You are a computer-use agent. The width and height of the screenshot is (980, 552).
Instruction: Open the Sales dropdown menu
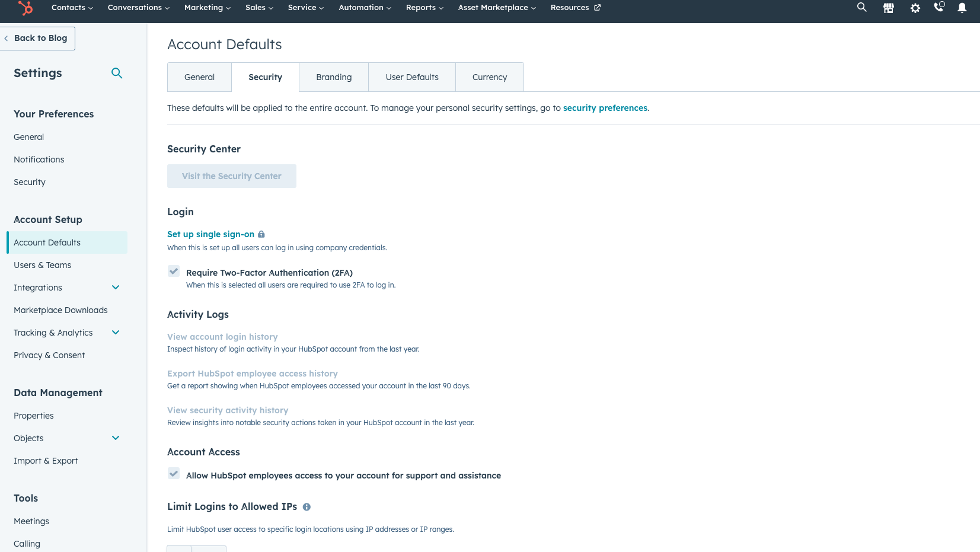coord(260,8)
